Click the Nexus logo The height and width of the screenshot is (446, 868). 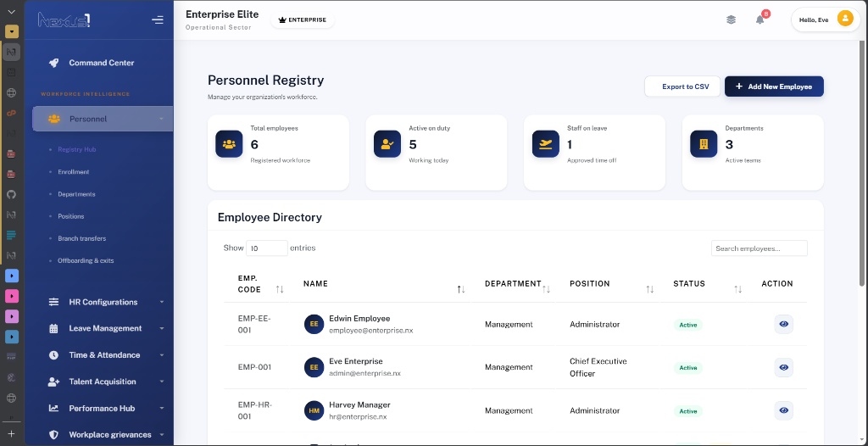64,20
